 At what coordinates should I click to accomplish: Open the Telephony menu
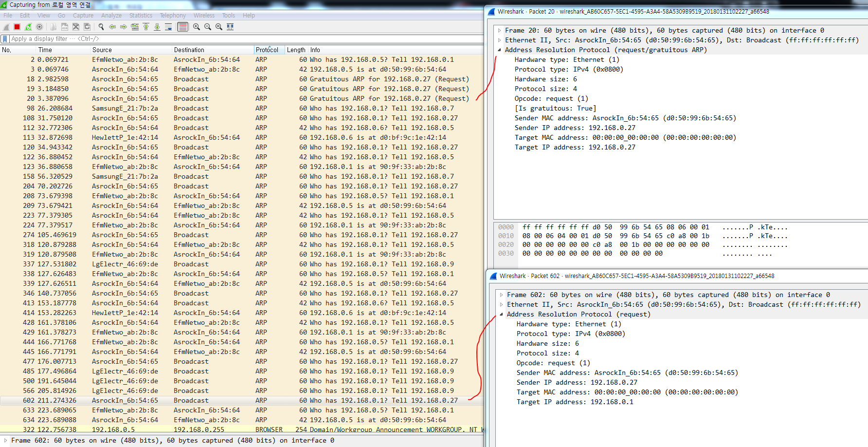coord(173,16)
